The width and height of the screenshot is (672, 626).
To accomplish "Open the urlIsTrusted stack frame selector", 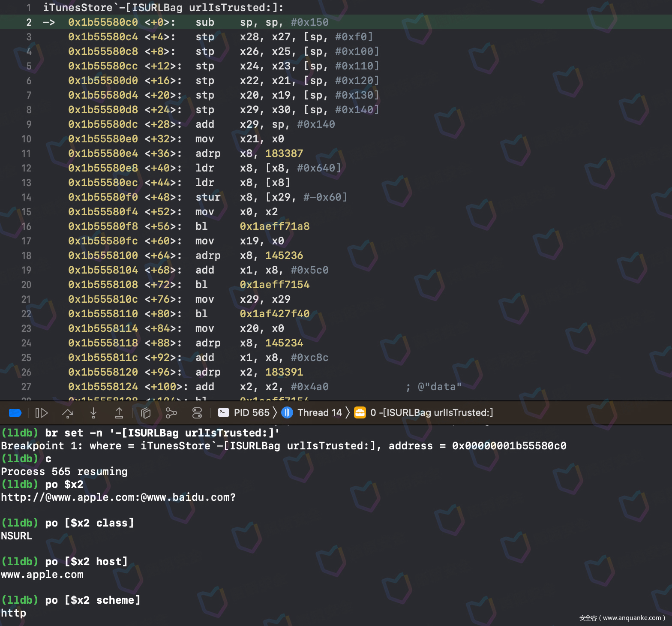I will [x=431, y=412].
